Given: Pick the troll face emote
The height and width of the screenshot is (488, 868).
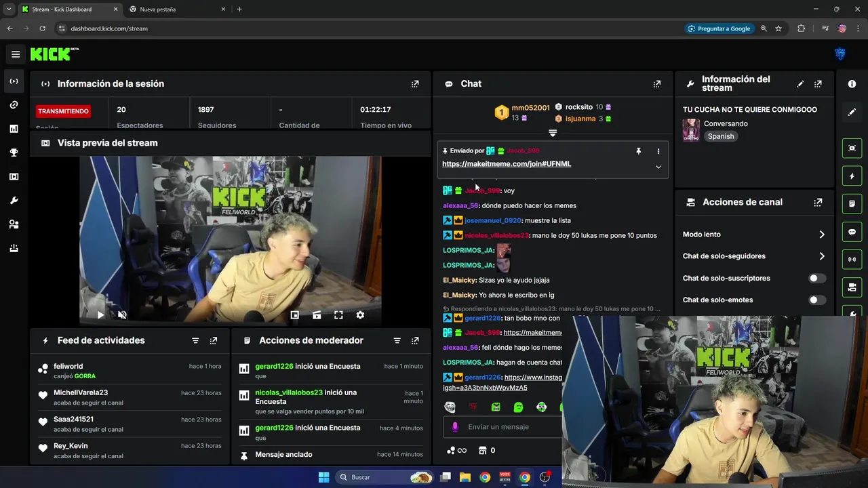Looking at the screenshot, I should 450,407.
